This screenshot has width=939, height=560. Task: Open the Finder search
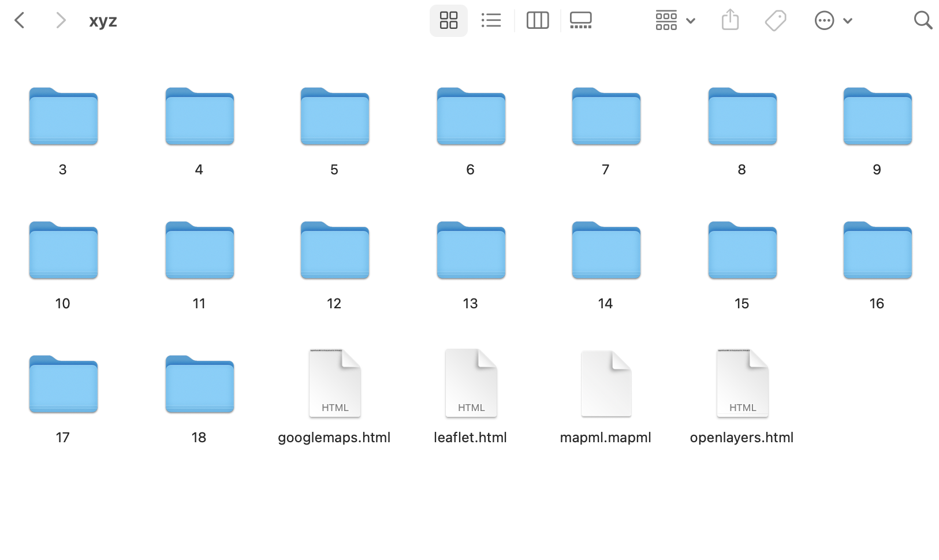[x=923, y=21]
